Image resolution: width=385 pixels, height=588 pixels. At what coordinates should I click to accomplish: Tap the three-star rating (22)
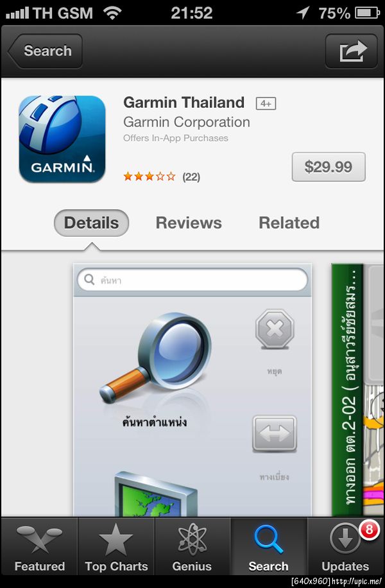pos(162,177)
